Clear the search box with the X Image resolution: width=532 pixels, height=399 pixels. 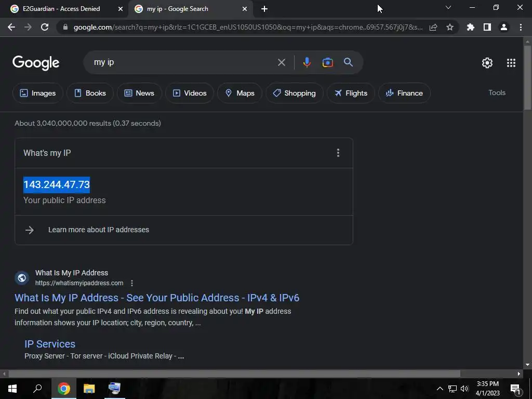pyautogui.click(x=282, y=62)
